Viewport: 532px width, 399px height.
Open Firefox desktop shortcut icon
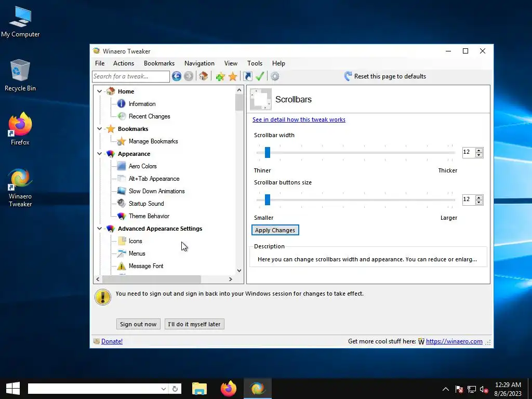(20, 124)
